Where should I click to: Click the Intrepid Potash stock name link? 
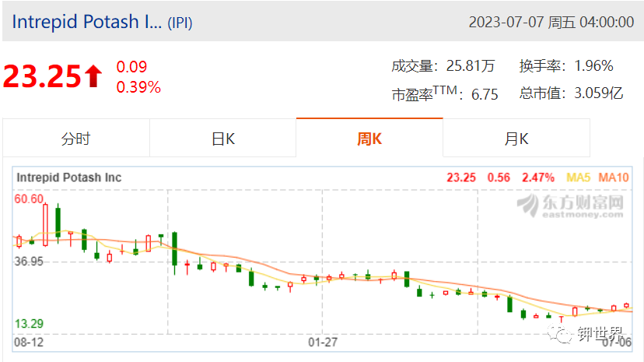point(86,22)
